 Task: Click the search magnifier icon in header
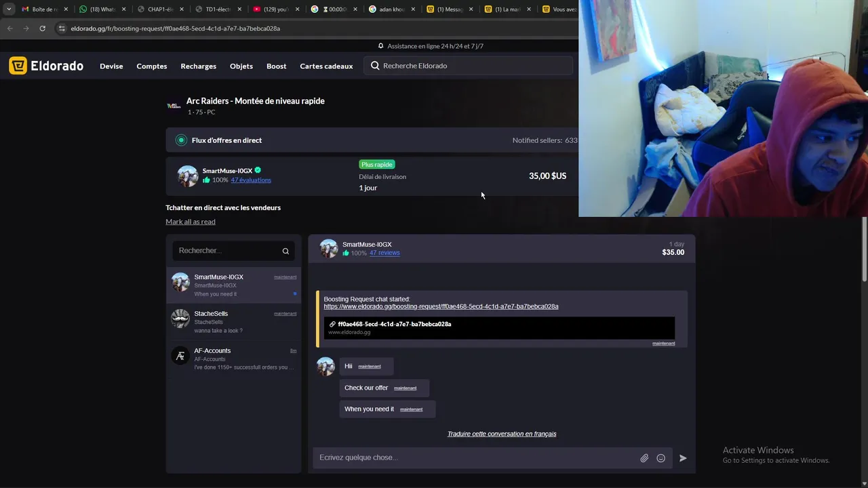(375, 66)
